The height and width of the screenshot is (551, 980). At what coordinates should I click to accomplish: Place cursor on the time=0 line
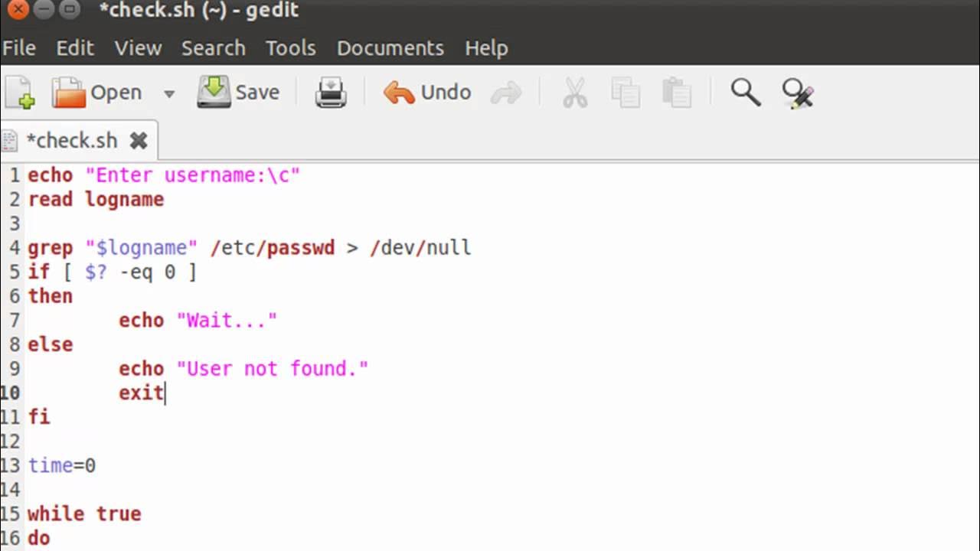(62, 465)
